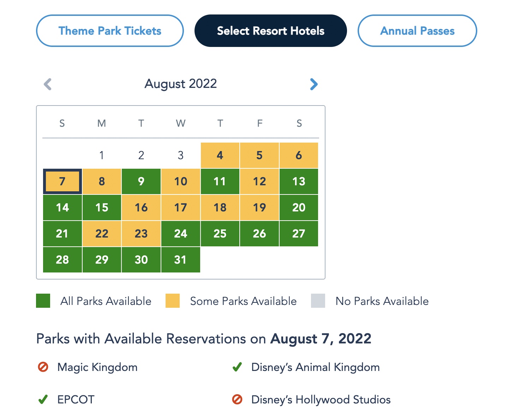This screenshot has width=526, height=420.
Task: Select the Select Resort Hotels tab
Action: (270, 31)
